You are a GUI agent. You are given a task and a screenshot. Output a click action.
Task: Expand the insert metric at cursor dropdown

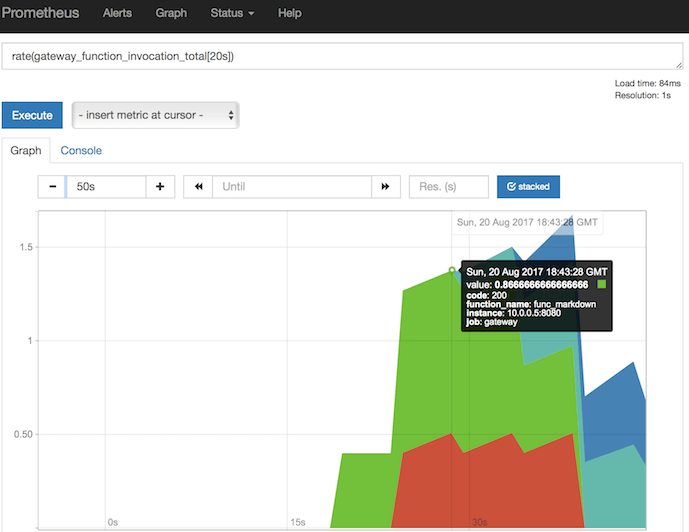click(x=156, y=115)
